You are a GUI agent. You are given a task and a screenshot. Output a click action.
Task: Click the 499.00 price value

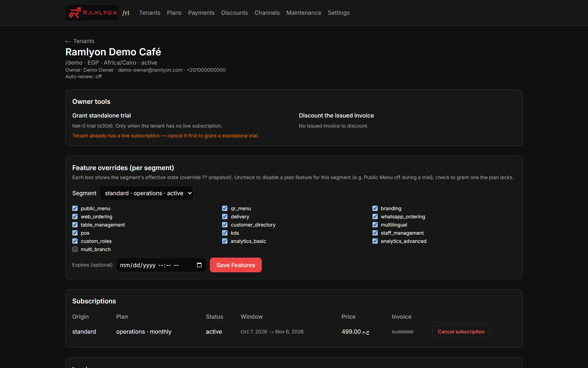pos(356,332)
